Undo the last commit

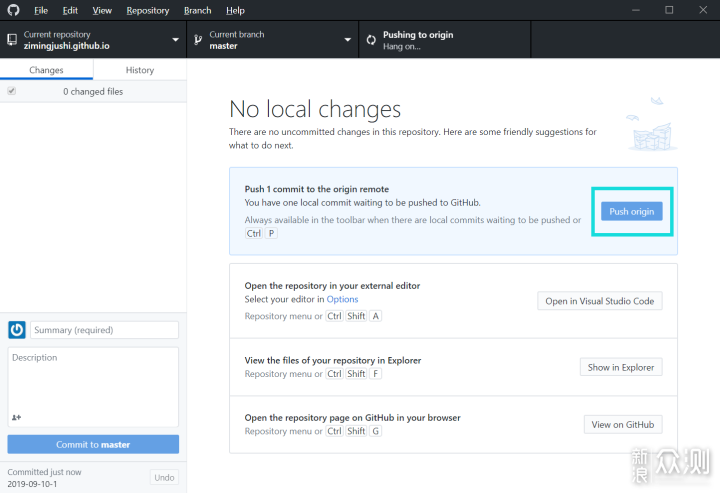point(164,477)
